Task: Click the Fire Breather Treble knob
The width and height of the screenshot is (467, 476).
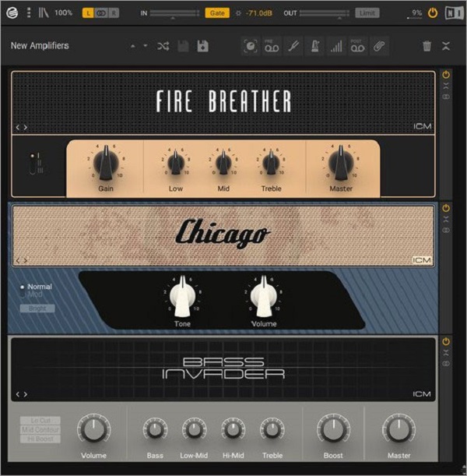Action: (x=271, y=163)
